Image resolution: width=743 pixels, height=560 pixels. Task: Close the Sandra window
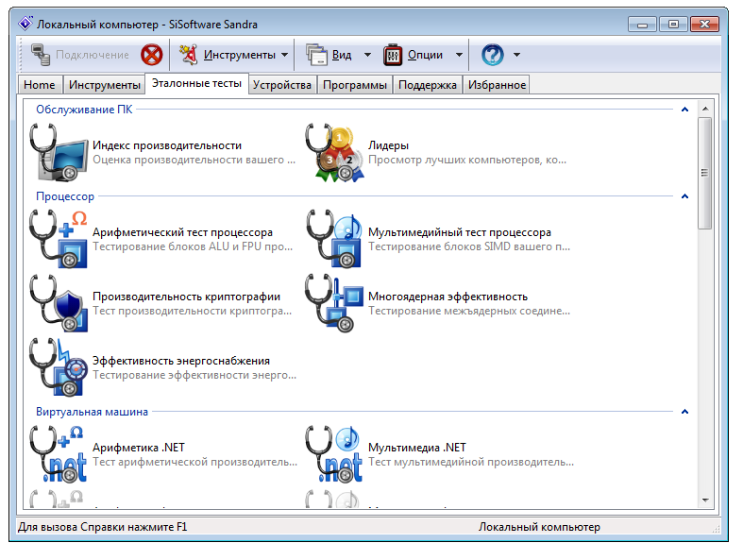pos(704,25)
